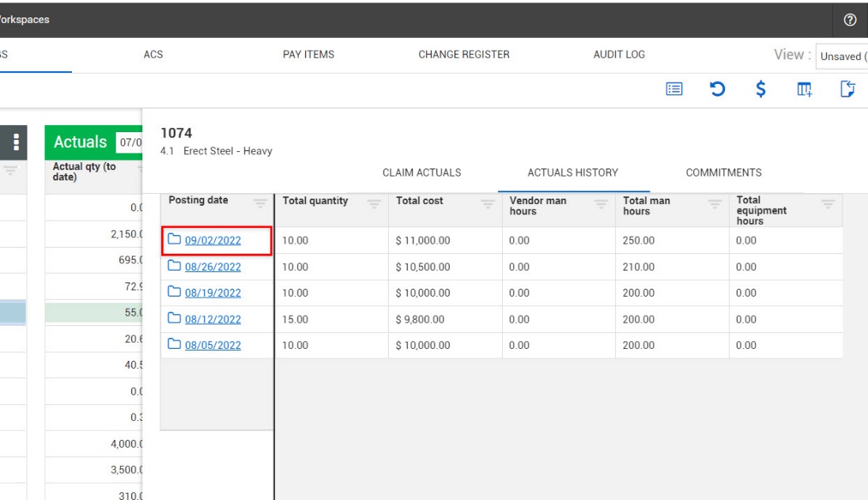868x500 pixels.
Task: Click the add column icon
Action: [x=804, y=89]
